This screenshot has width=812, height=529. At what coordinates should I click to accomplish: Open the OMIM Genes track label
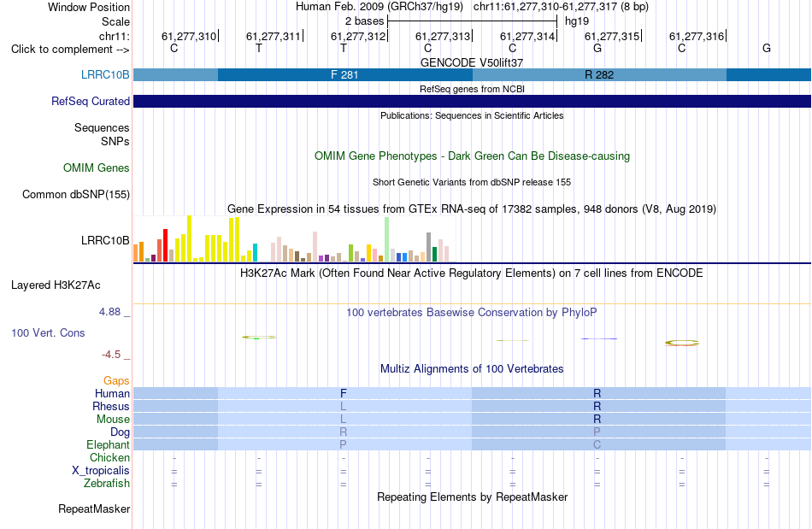[x=97, y=168]
